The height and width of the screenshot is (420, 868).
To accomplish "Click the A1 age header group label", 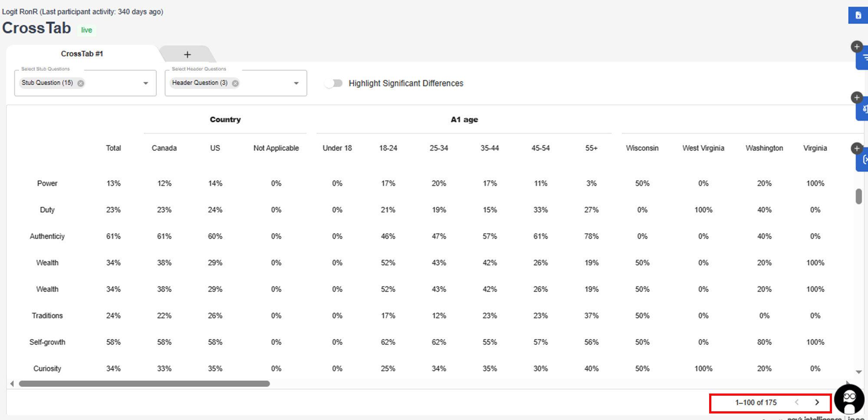I will [x=464, y=120].
